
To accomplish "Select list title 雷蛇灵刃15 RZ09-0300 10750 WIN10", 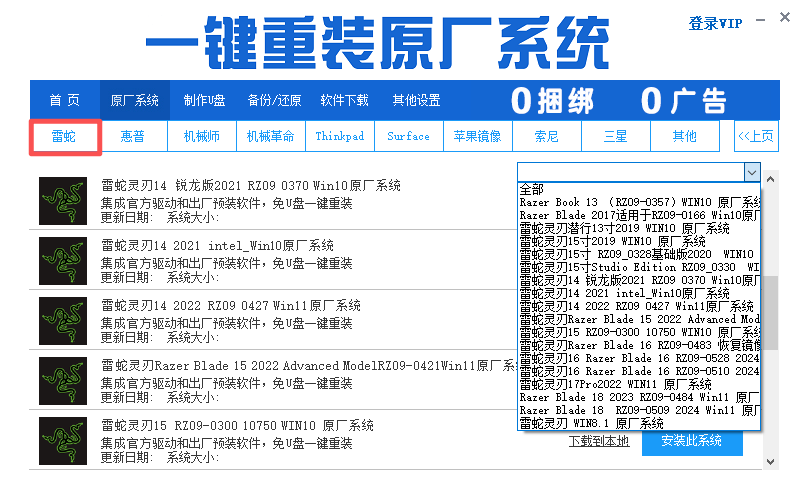I will (x=237, y=425).
